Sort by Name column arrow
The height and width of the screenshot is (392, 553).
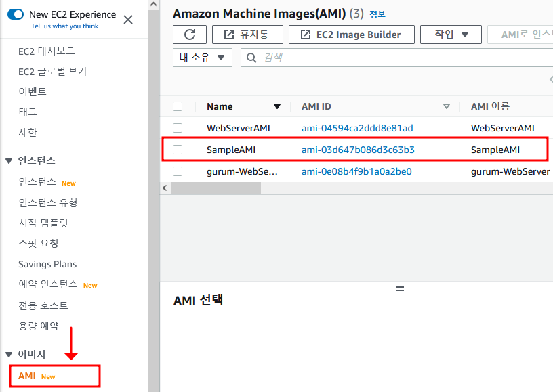pos(277,106)
